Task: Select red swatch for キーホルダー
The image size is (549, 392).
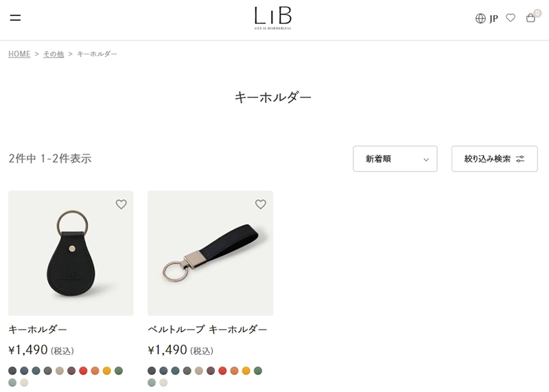Action: click(83, 371)
